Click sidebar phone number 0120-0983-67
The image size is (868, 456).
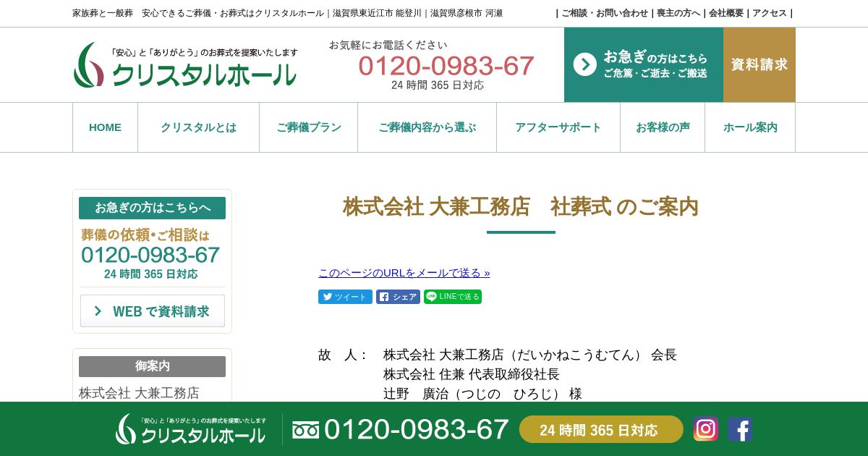(150, 255)
